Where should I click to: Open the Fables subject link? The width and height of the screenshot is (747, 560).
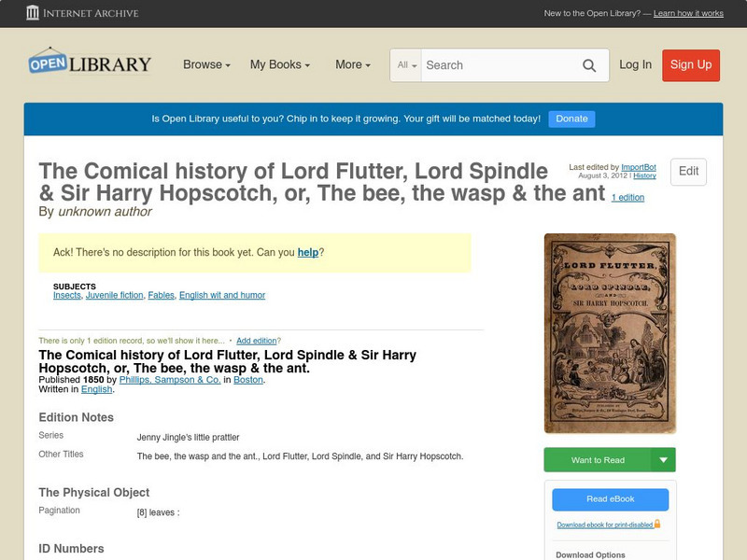159,295
